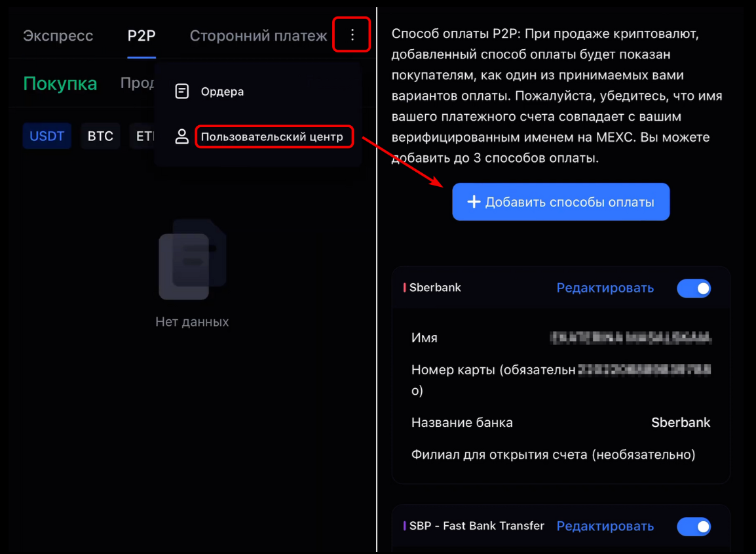Select the P2P tab
This screenshot has height=554, width=756.
(142, 36)
